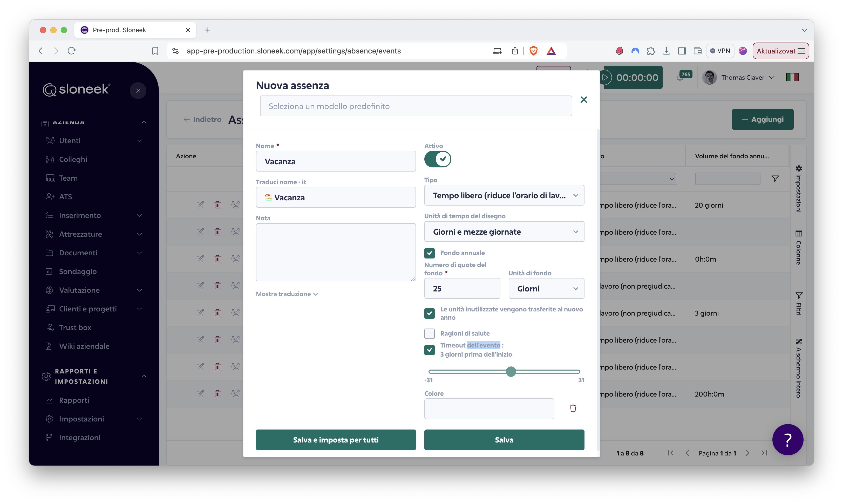Click the Colore picker field

(489, 408)
